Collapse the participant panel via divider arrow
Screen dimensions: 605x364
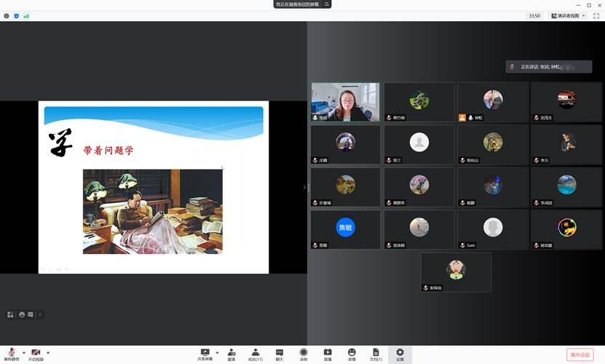click(x=305, y=187)
